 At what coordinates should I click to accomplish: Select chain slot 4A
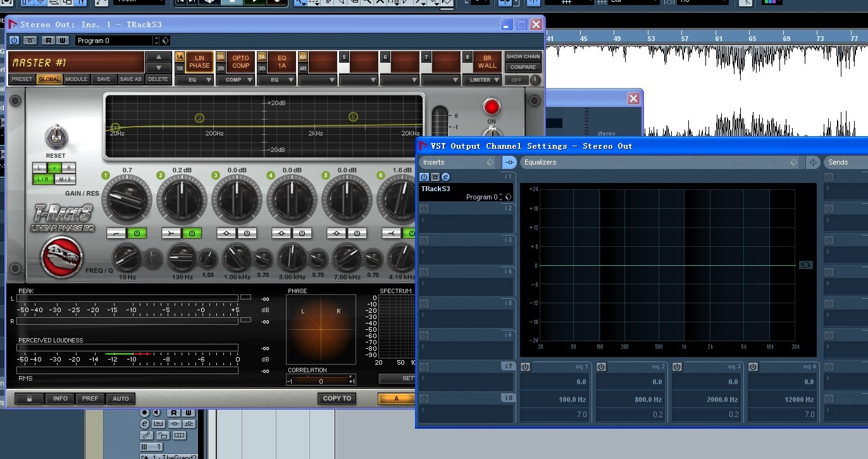pyautogui.click(x=303, y=56)
